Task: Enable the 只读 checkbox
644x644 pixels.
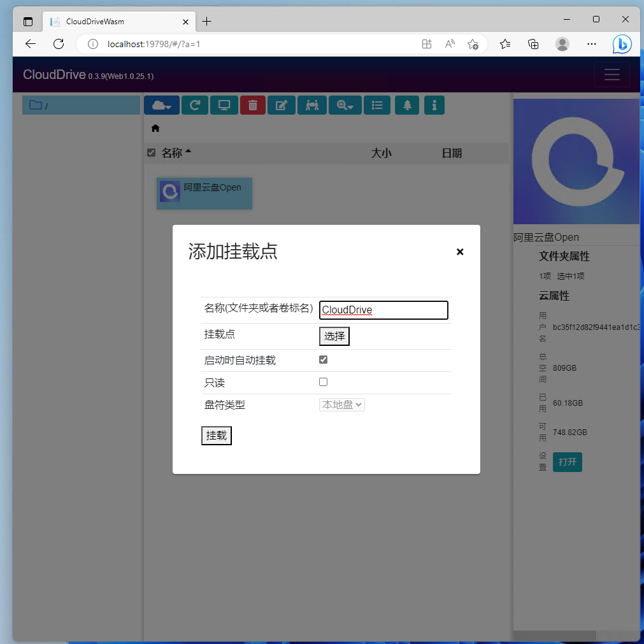Action: 323,382
